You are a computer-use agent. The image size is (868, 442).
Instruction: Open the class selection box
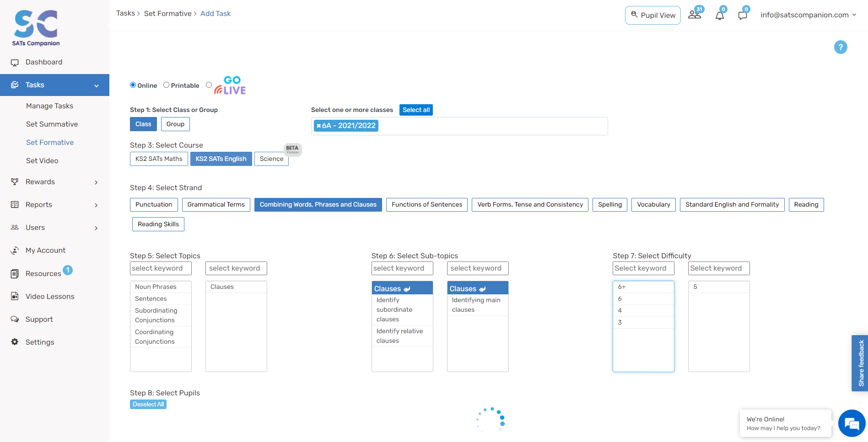point(459,126)
